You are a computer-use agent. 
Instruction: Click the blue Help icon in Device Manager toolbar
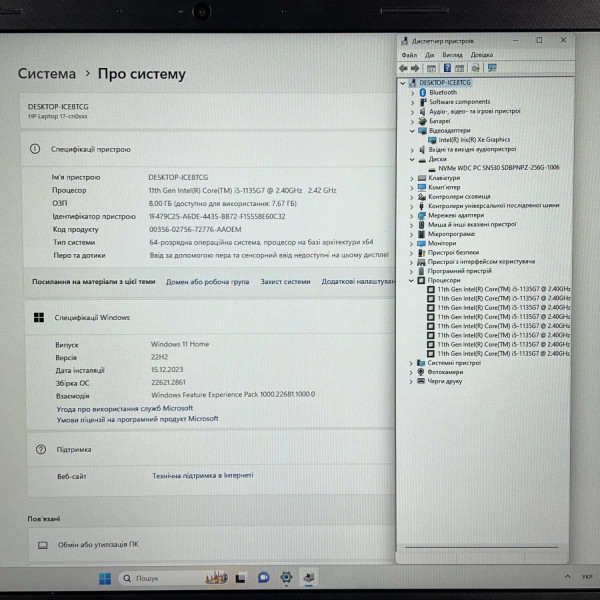447,68
